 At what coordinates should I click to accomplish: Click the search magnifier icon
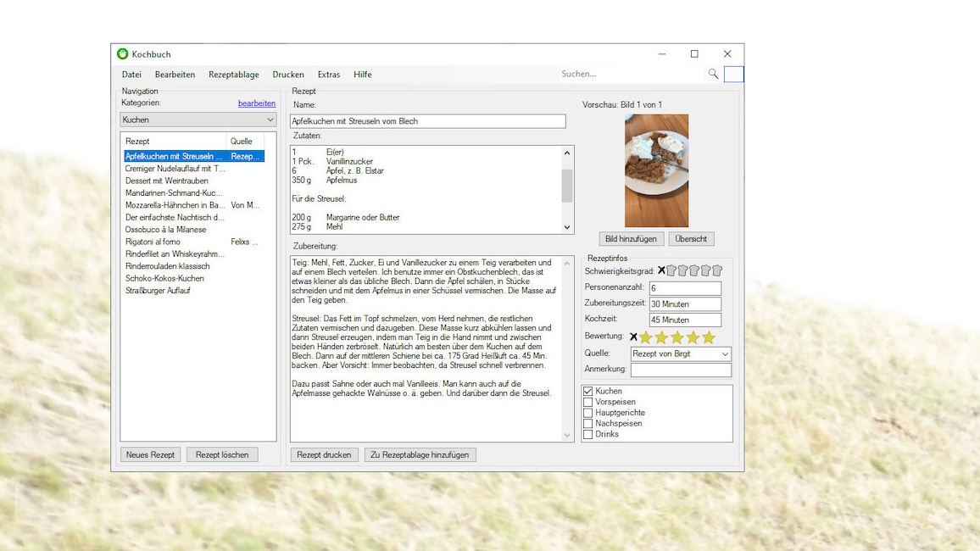[713, 75]
